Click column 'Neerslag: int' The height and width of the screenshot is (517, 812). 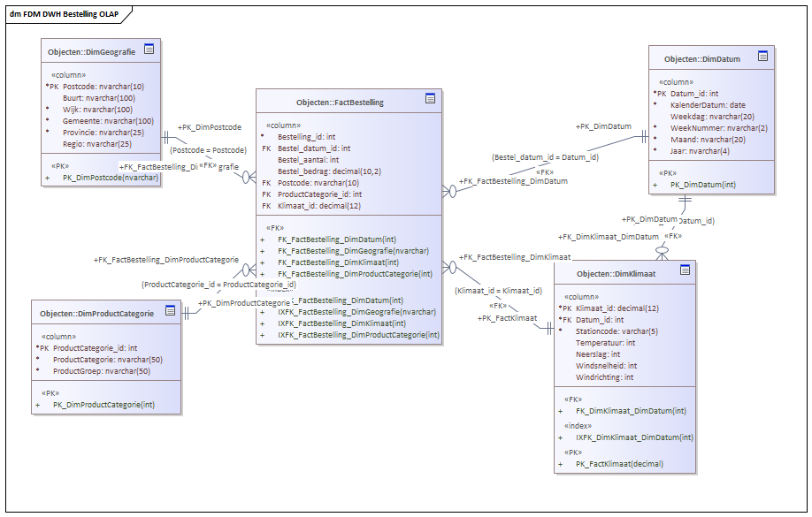coord(598,354)
